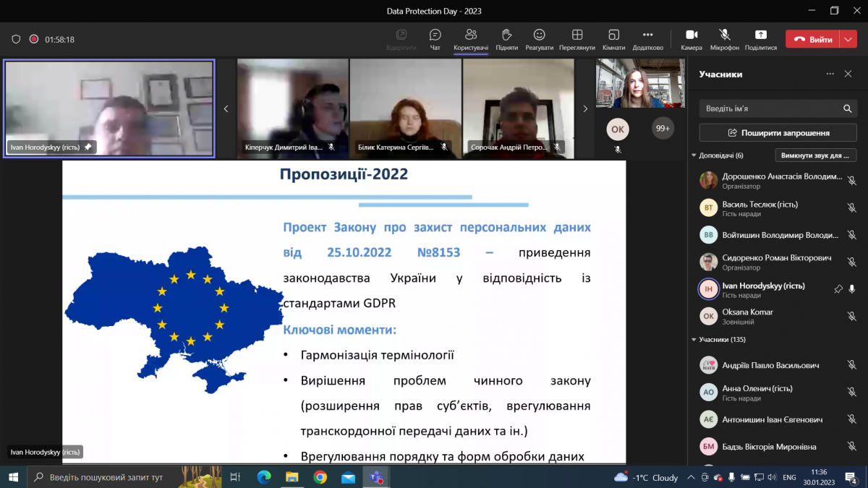This screenshot has height=488, width=868.
Task: Select Антонишин Іван Євгенович participant
Action: 778,419
